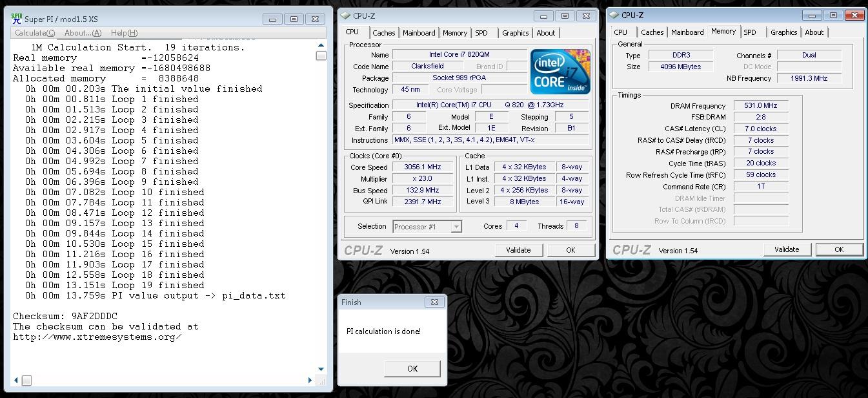868x398 pixels.
Task: Open the About menu in Super PI
Action: click(83, 33)
